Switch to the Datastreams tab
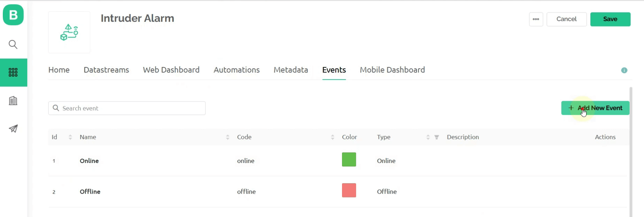The width and height of the screenshot is (644, 217). [x=106, y=70]
